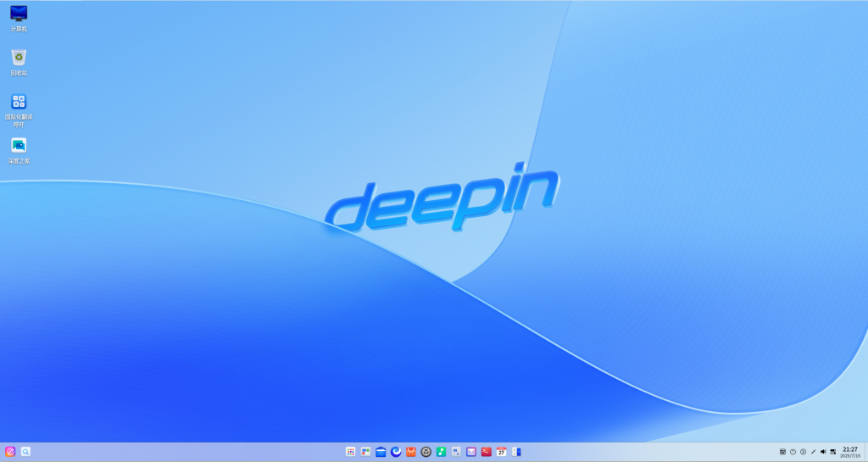
Task: Click the show desktop strip at dock end
Action: 865,452
